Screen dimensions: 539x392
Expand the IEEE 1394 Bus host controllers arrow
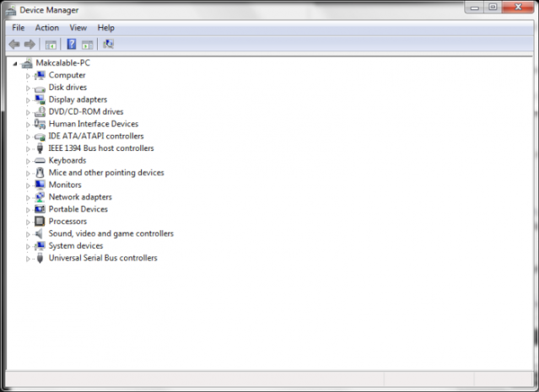point(28,149)
